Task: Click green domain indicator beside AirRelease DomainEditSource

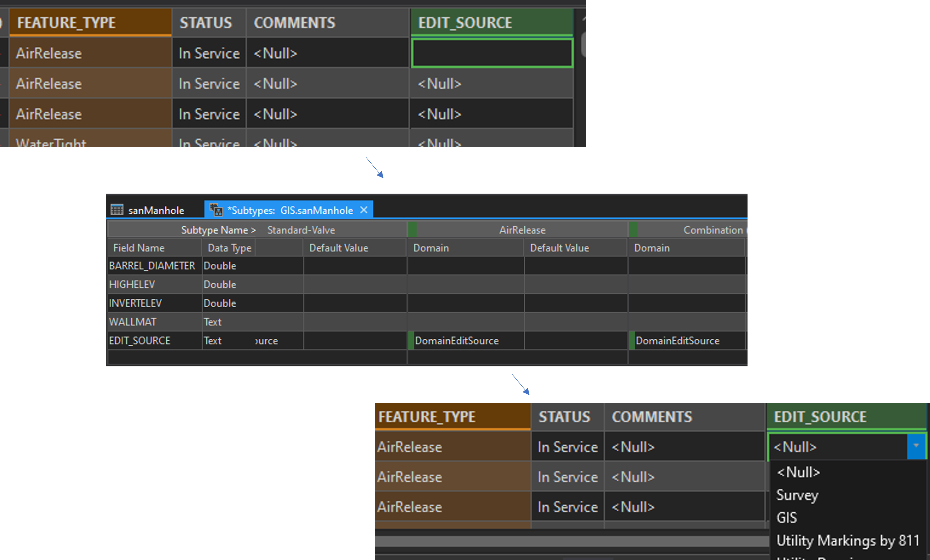Action: (x=411, y=340)
